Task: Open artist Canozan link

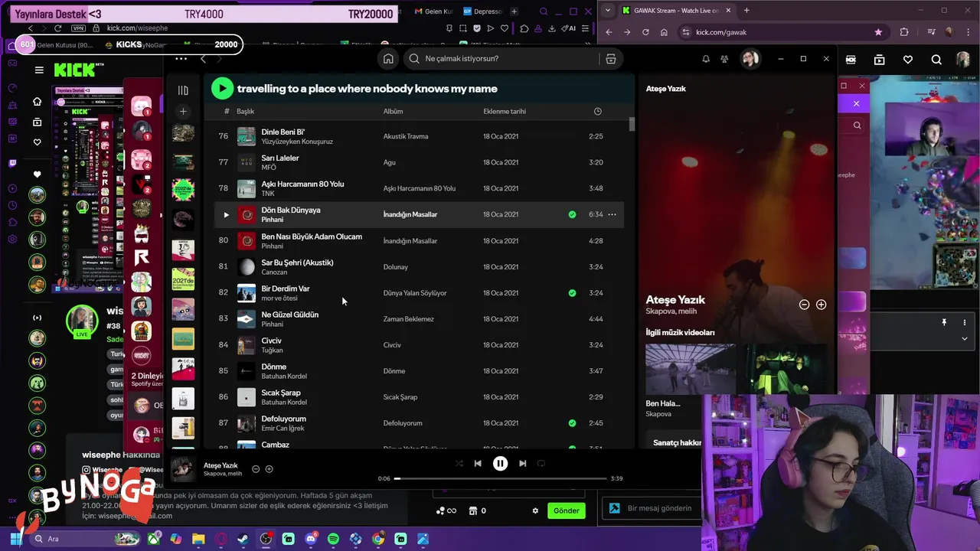Action: tap(274, 272)
